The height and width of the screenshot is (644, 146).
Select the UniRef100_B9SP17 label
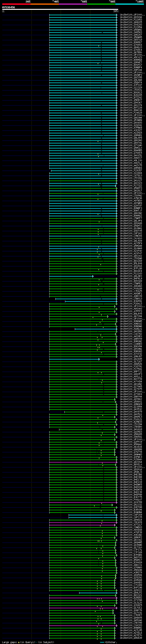pos(131,65)
